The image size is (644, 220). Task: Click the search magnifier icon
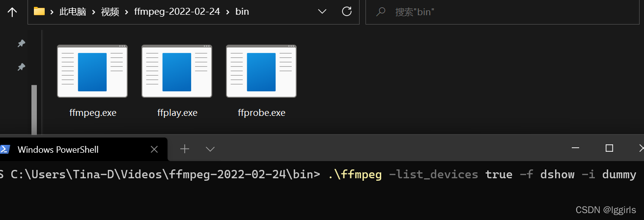coord(380,11)
